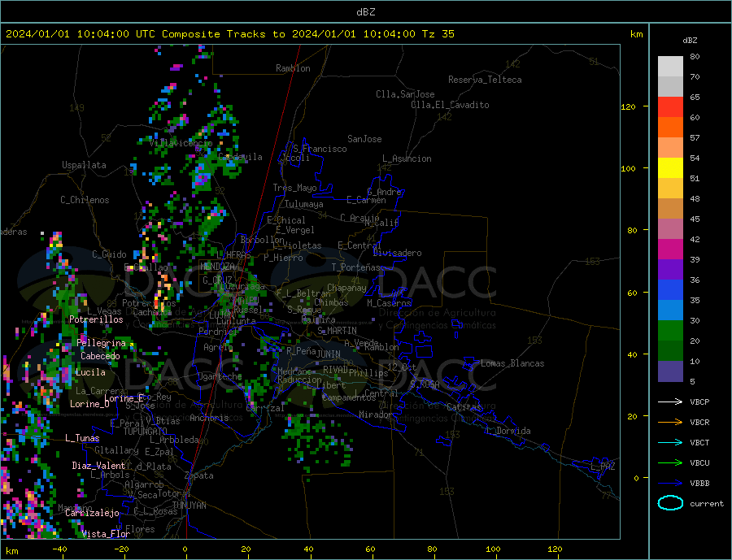Image resolution: width=732 pixels, height=560 pixels.
Task: Pick the bright green swatch in colorbar
Action: pyautogui.click(x=670, y=331)
